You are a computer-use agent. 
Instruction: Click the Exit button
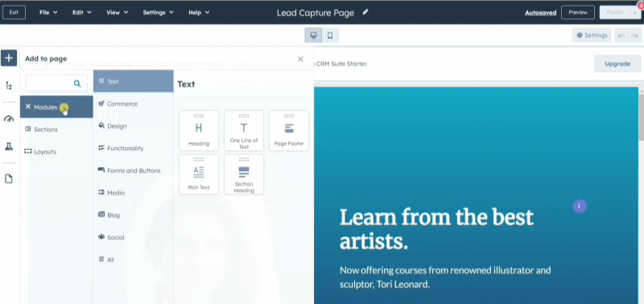point(14,12)
